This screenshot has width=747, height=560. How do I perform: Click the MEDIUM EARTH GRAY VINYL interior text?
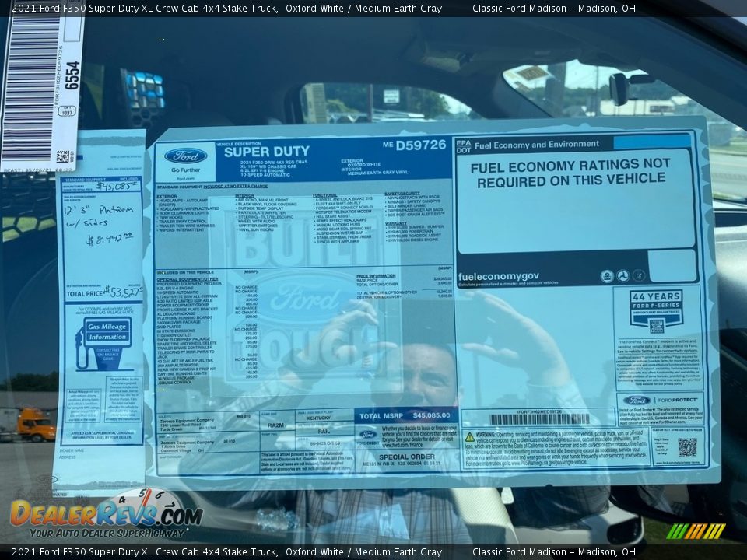tap(378, 173)
